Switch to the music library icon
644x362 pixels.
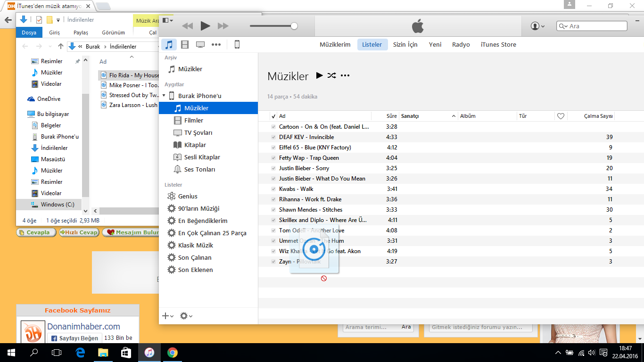169,45
